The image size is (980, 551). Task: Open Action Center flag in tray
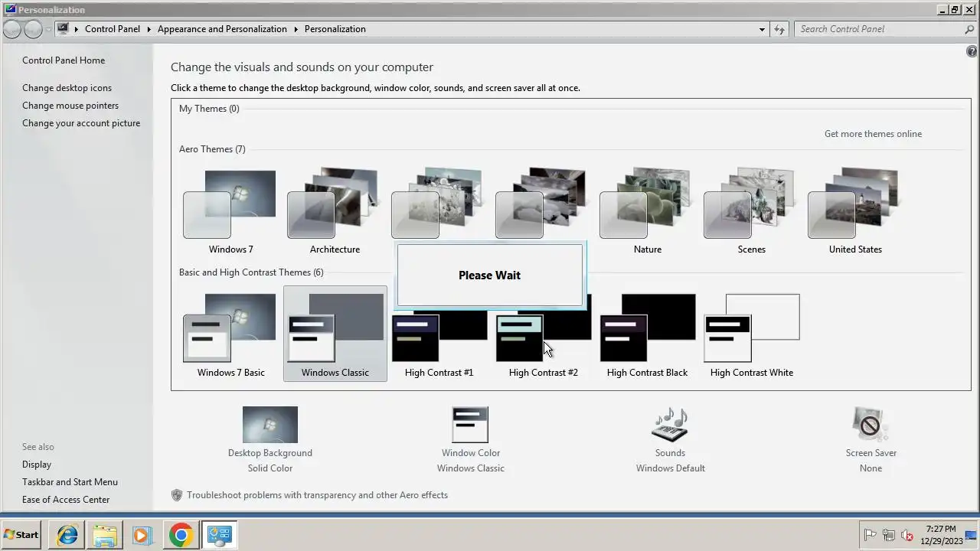pyautogui.click(x=870, y=536)
